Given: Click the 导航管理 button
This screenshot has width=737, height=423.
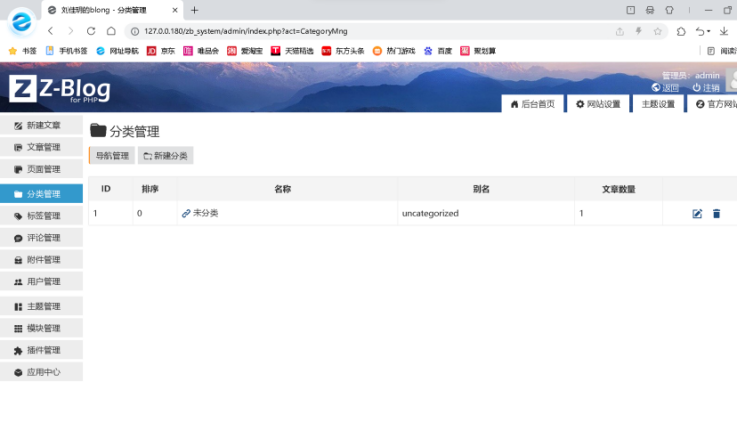Looking at the screenshot, I should point(112,156).
